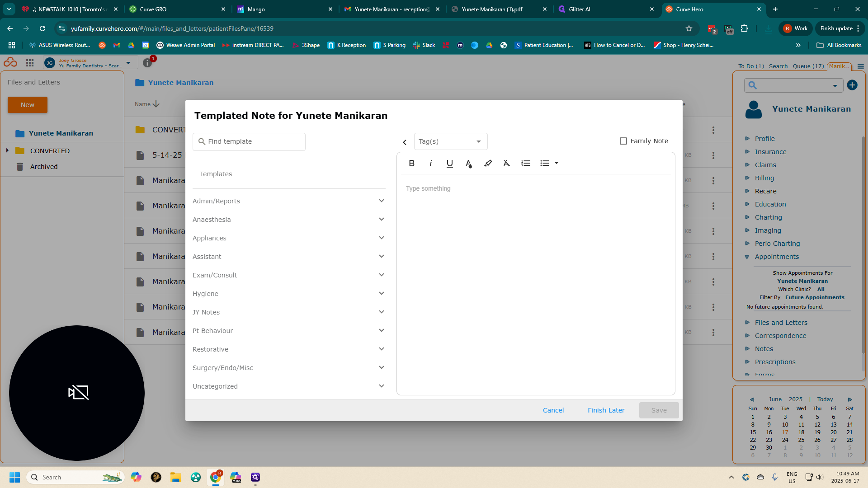Open the patient search dropdown arrow

point(835,86)
